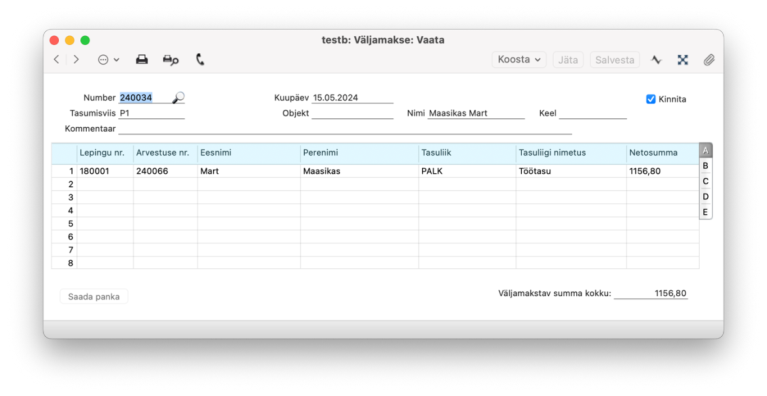Click the Salvesta button
The width and height of the screenshot is (767, 396).
[x=614, y=60]
